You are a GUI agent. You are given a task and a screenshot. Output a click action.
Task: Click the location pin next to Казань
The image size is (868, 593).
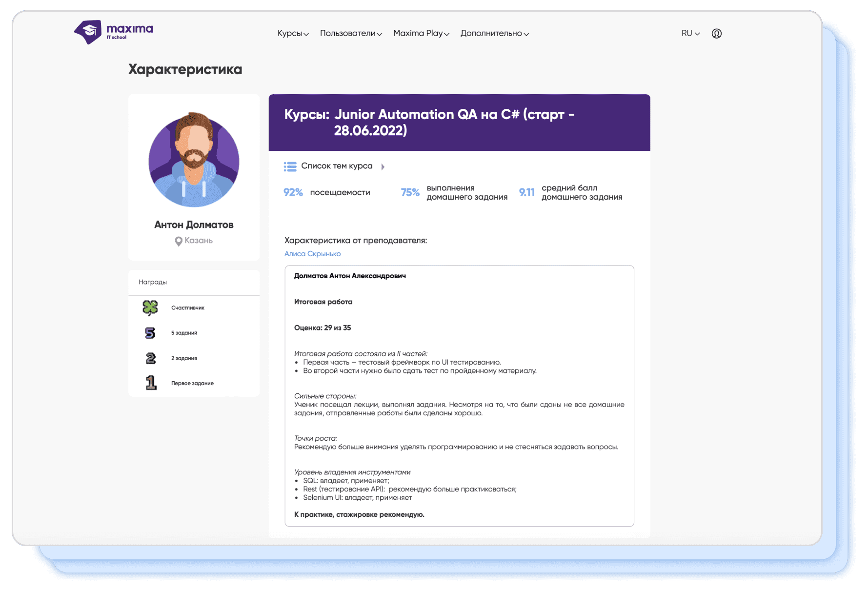pyautogui.click(x=179, y=241)
